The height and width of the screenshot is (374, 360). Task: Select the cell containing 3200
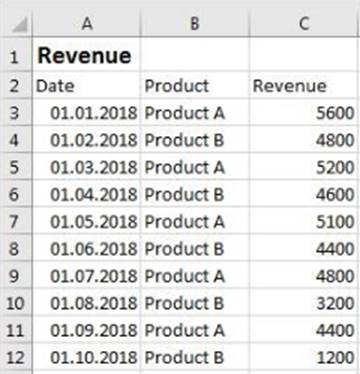tap(303, 303)
